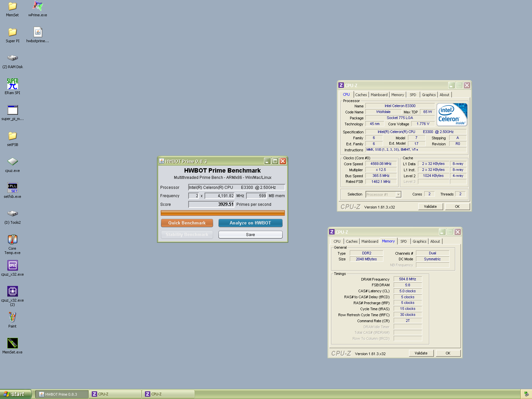Select Memory tab in lower CPU-Z window
This screenshot has width=532, height=399.
coord(388,241)
